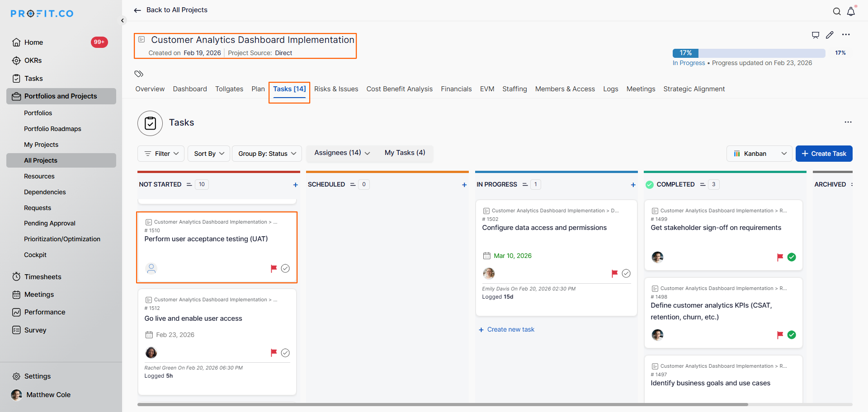The width and height of the screenshot is (868, 412).
Task: Open the project comments icon
Action: (x=816, y=35)
